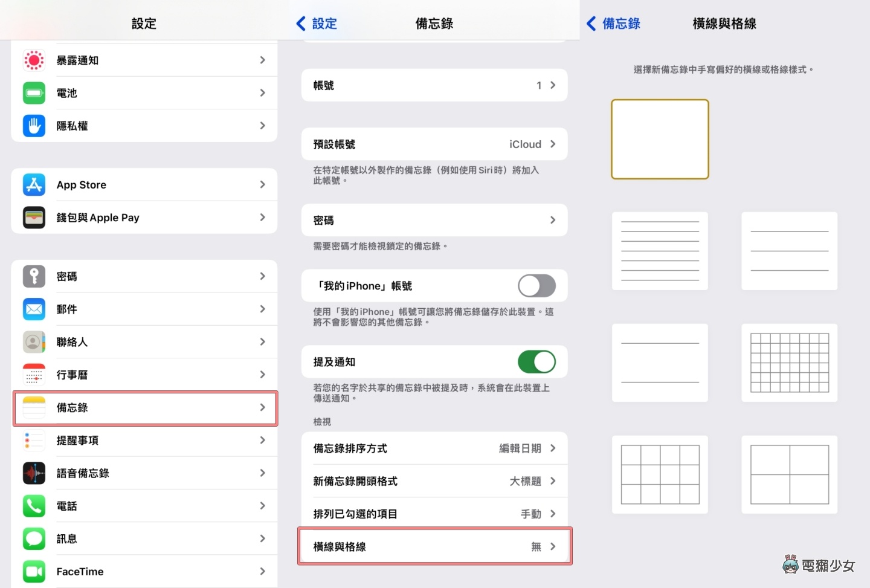Open Wallet (錢包與 Apple Pay) icon
This screenshot has width=870, height=588.
pyautogui.click(x=34, y=218)
